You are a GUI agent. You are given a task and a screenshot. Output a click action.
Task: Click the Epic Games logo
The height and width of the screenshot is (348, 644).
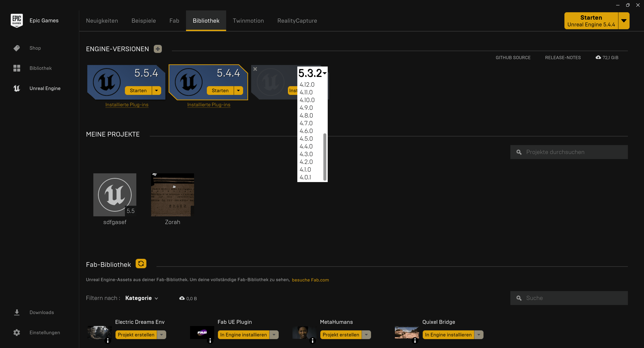pos(17,20)
